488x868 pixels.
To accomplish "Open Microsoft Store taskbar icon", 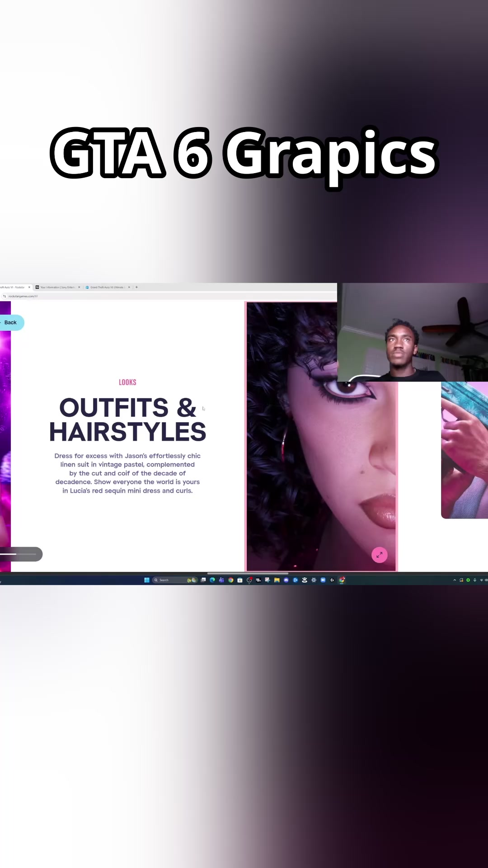I will point(240,580).
